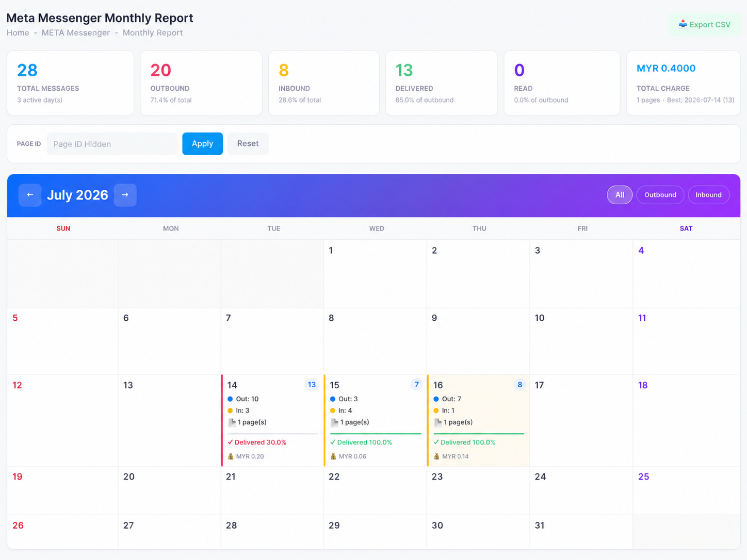The width and height of the screenshot is (747, 560).
Task: Click the Apply button
Action: click(202, 144)
